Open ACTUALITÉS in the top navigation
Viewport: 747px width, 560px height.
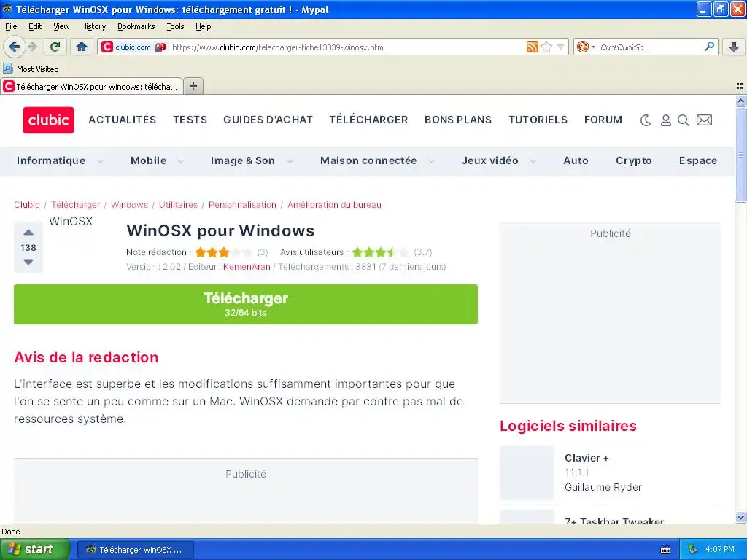(x=123, y=120)
